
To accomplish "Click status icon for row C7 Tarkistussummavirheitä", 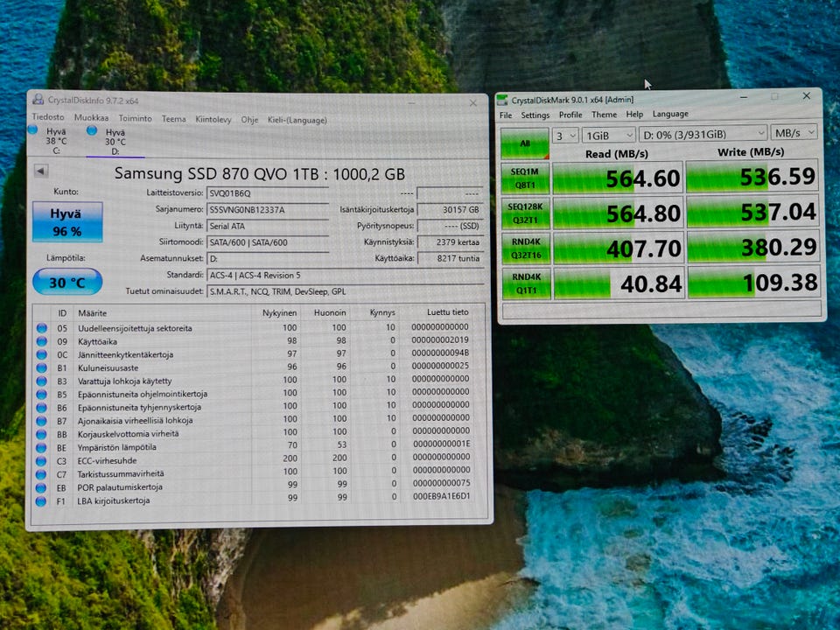I will (41, 474).
